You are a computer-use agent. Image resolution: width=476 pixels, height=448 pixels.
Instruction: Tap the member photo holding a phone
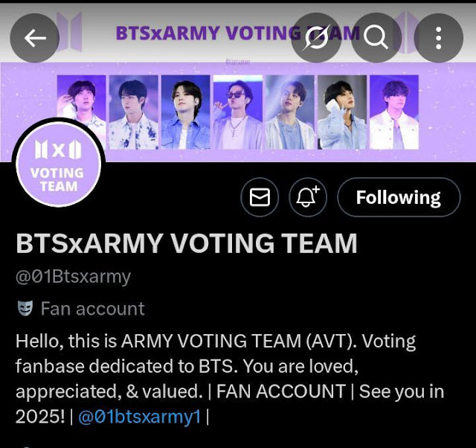(342, 112)
